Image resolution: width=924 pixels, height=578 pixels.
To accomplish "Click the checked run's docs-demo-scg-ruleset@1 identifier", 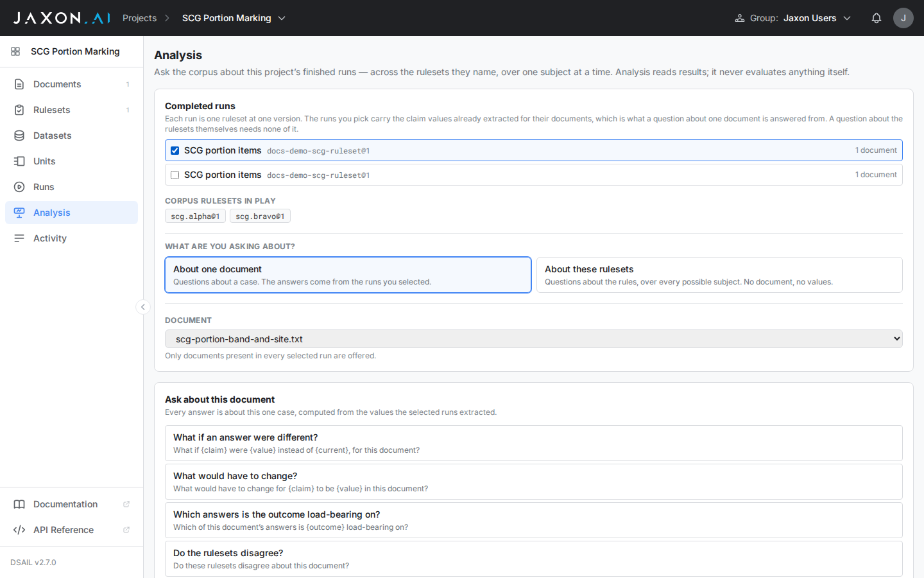I will coord(318,151).
